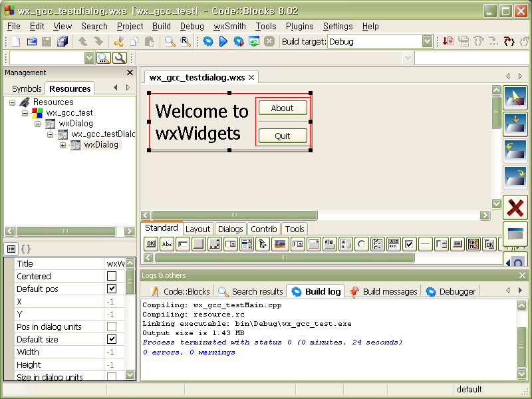Insert a static bitmap from the landscape icon
Viewport: 532px width, 399px height.
(279, 244)
